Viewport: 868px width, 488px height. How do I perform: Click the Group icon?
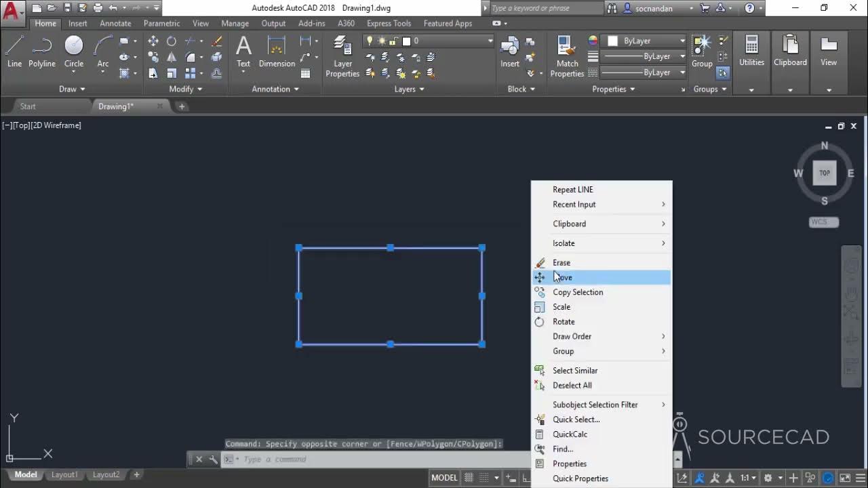coord(702,51)
